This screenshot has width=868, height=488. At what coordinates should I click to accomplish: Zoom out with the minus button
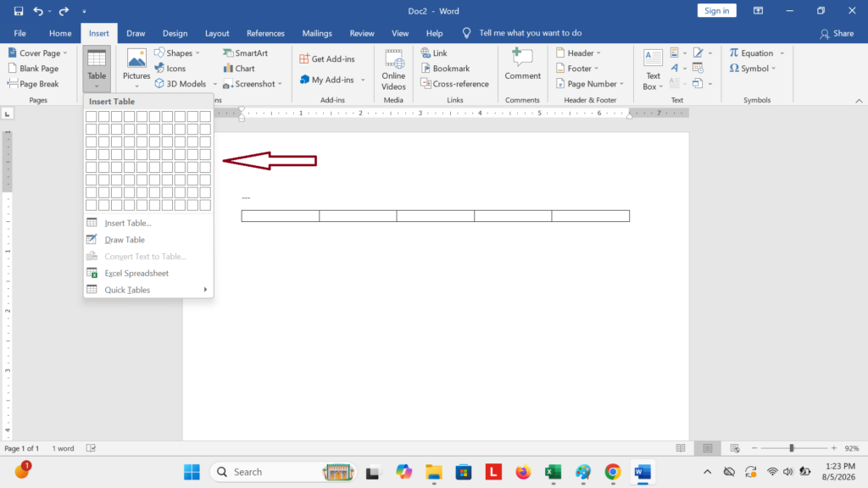point(754,448)
